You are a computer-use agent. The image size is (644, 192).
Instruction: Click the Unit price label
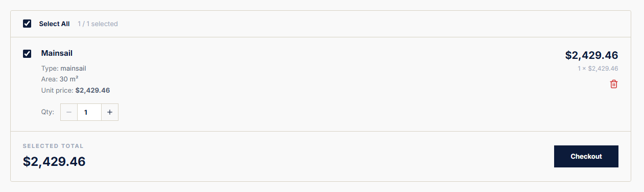[57, 90]
